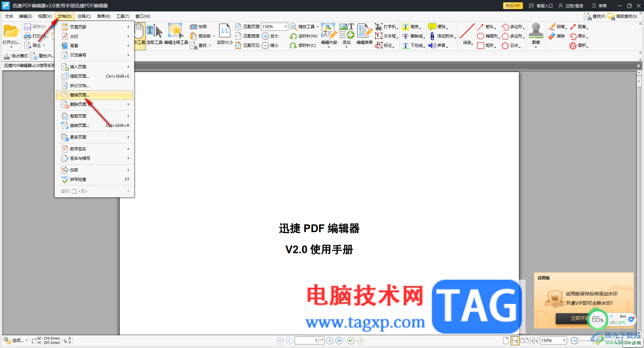The image size is (644, 348).
Task: Select the 高亮 highlight tool
Action: pyautogui.click(x=411, y=27)
